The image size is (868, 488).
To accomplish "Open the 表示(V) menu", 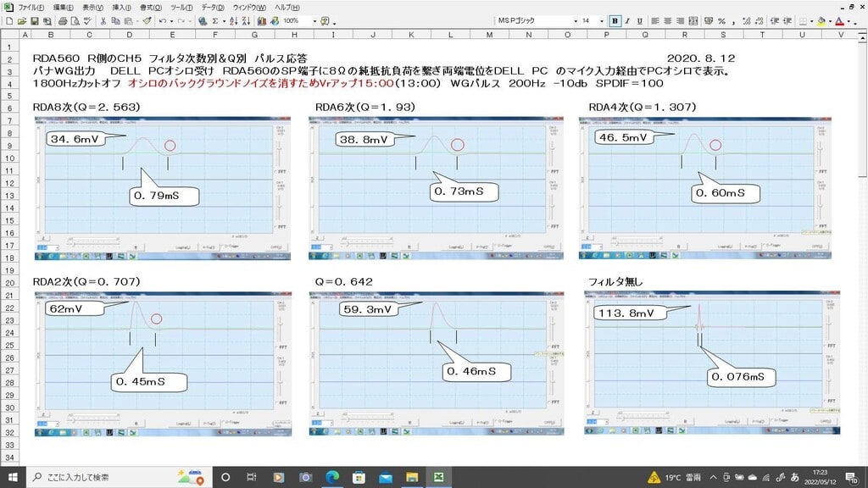I will click(92, 7).
